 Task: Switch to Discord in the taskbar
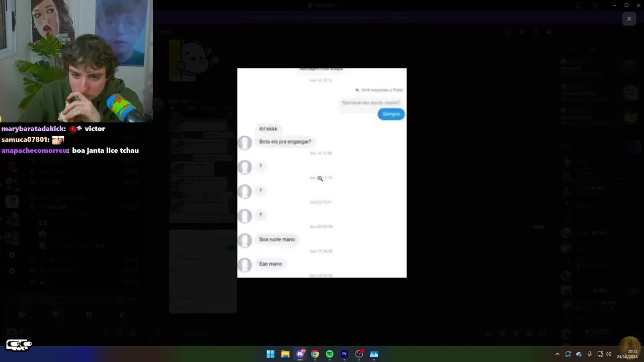click(300, 354)
